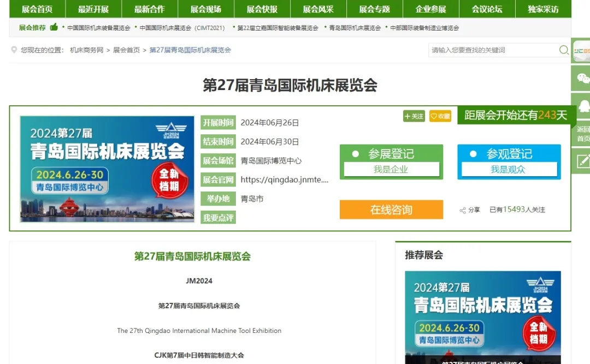
Task: Click the 已有15493人关注 follower count
Action: (517, 210)
